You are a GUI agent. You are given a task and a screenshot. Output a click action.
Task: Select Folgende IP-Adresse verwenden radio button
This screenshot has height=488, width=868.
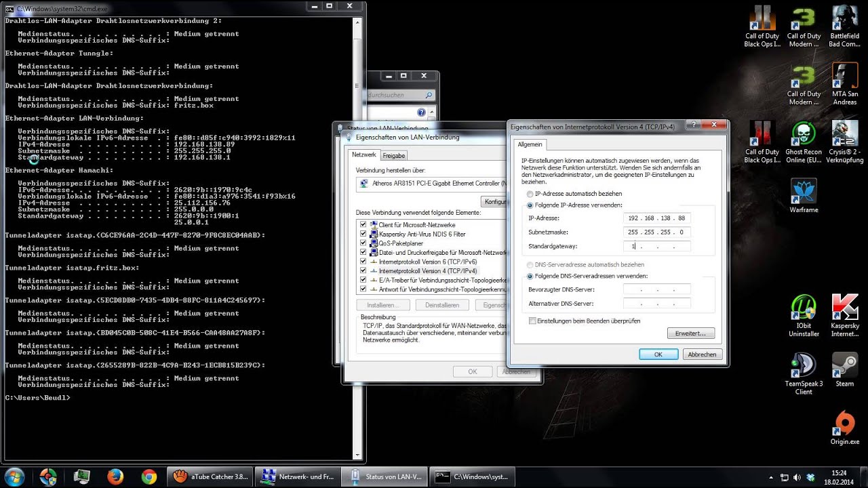530,205
